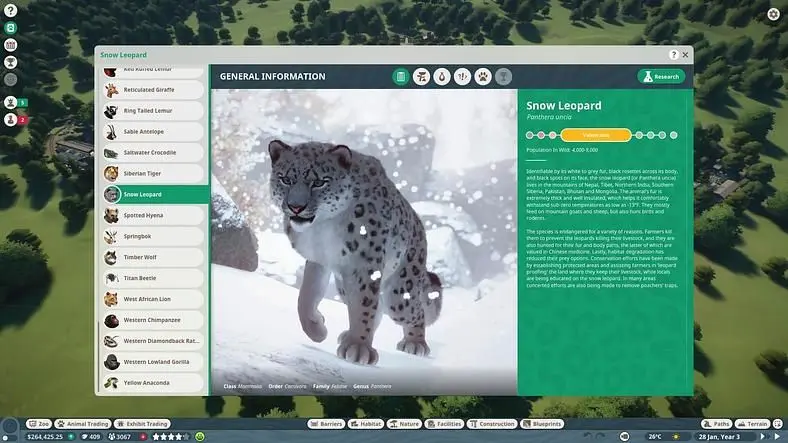Click the redo arrow

600,437
